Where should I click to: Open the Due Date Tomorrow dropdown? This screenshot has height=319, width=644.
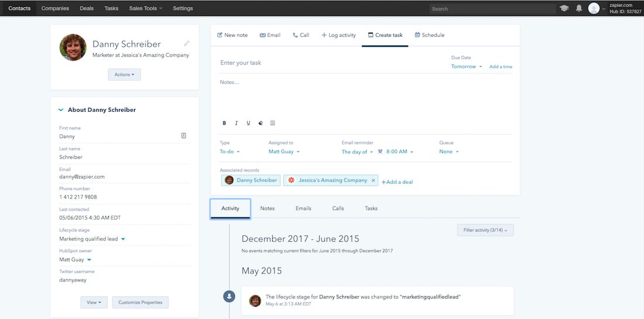(x=467, y=67)
